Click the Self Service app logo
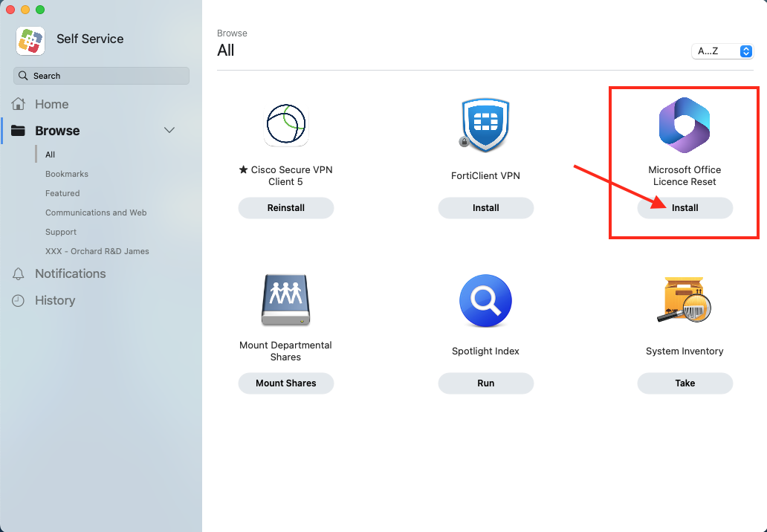Screen dimensions: 767x532 pyautogui.click(x=30, y=40)
